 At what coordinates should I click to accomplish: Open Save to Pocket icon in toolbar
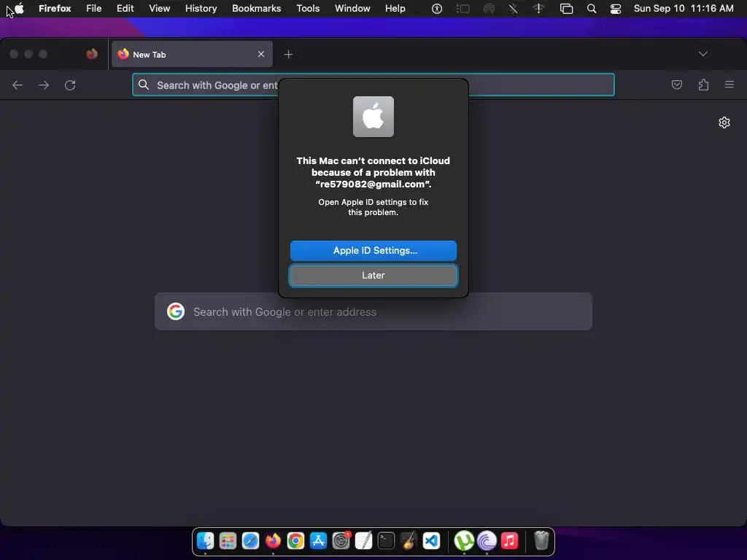click(676, 85)
